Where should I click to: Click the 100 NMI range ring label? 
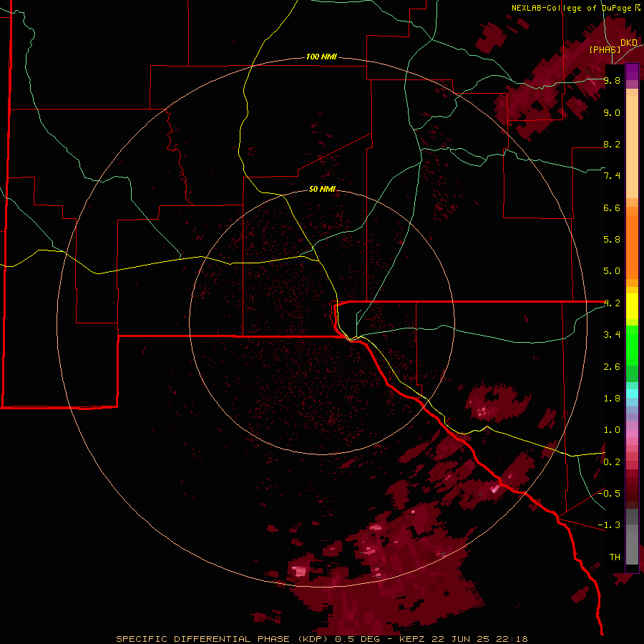[x=321, y=57]
